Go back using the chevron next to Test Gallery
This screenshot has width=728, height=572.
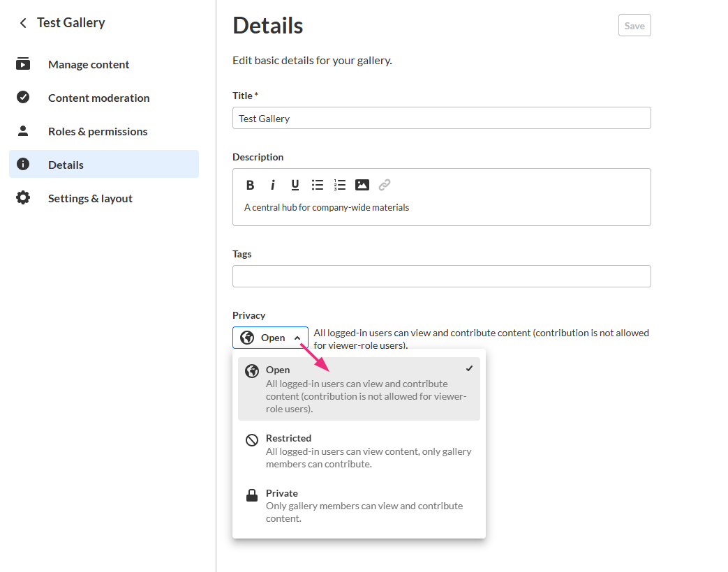pyautogui.click(x=23, y=23)
